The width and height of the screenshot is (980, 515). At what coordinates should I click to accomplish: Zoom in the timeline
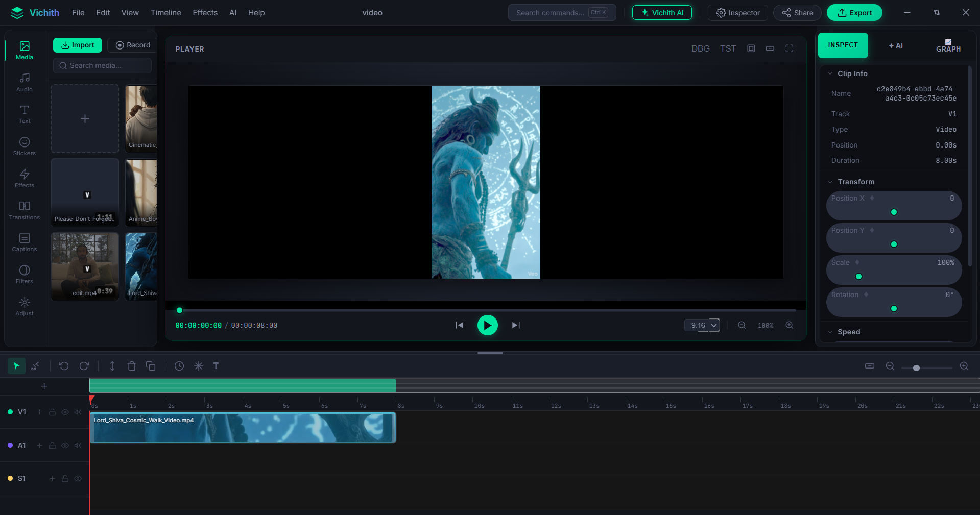point(964,366)
